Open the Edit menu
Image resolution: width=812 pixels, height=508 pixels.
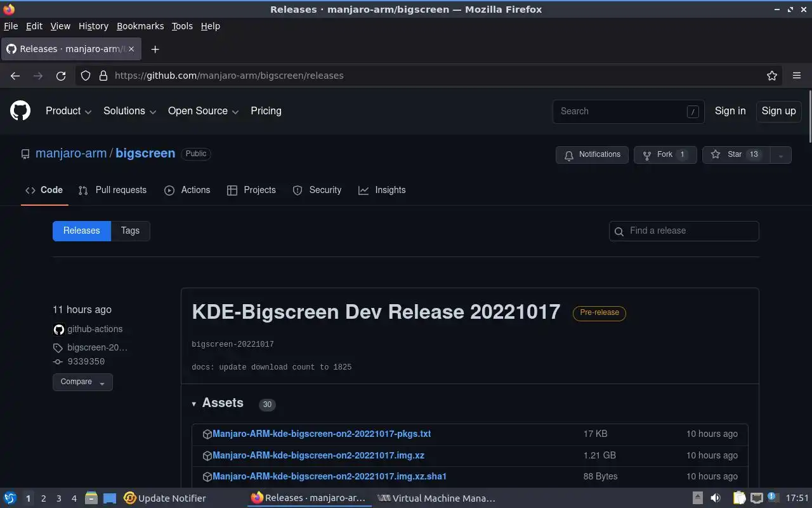point(34,26)
